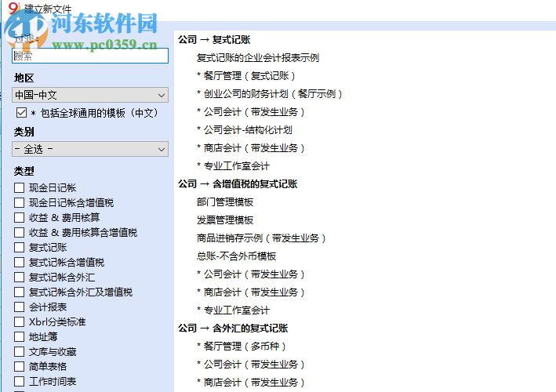Open the 类别 dropdown showing 全选
Viewport: 556px width, 392px height.
pyautogui.click(x=90, y=149)
